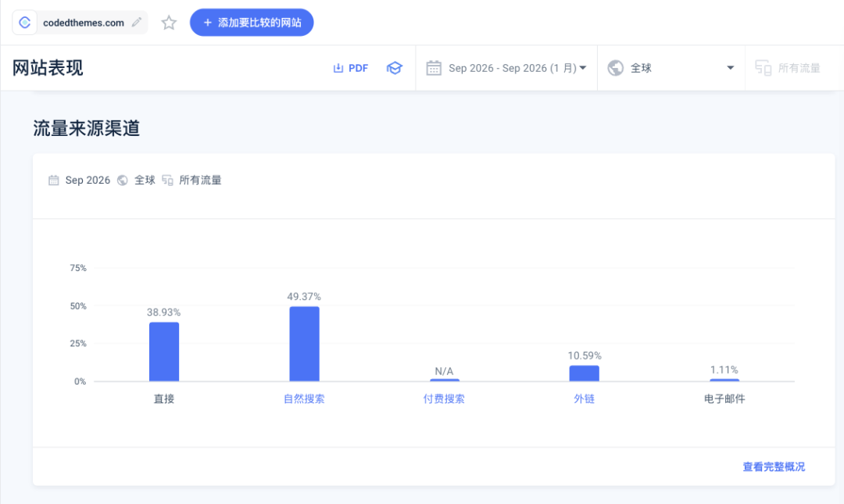Open the graduation cap learning icon

tap(395, 69)
